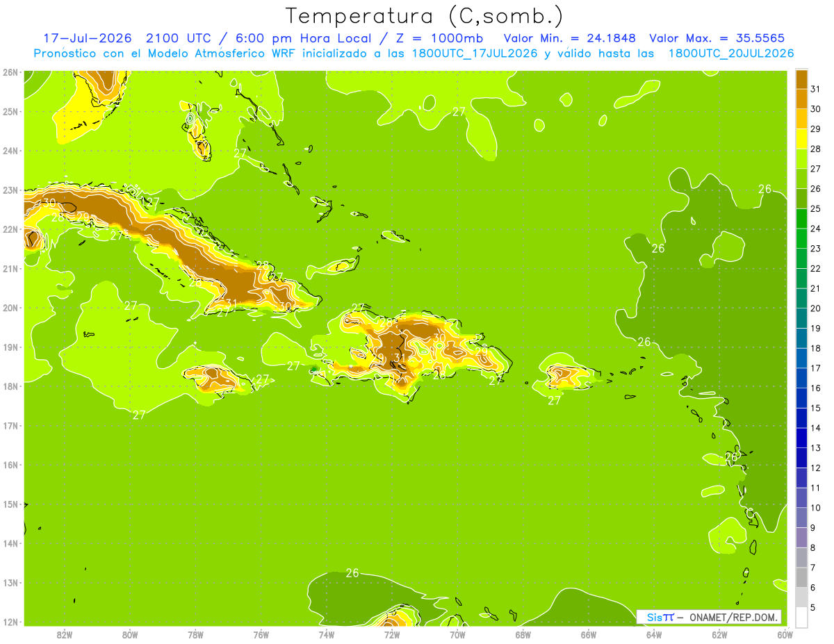
Task: Click the '15N' latitude axis label
Action: pos(10,504)
